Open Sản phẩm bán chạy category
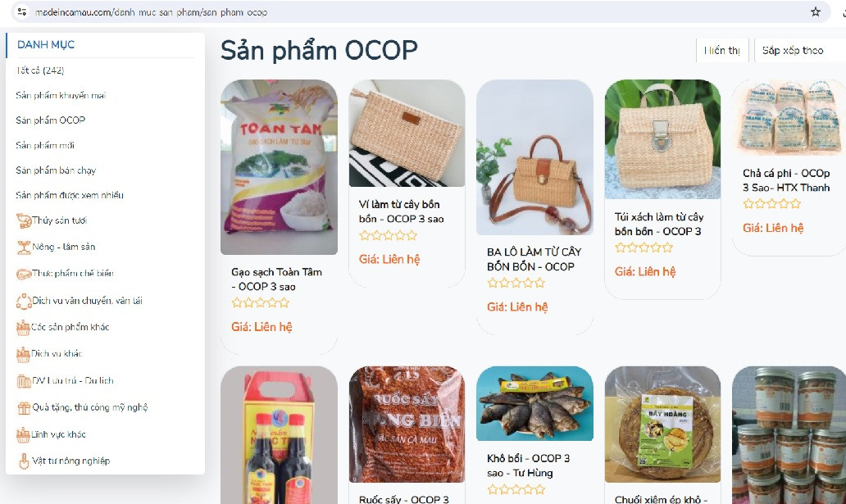 pyautogui.click(x=56, y=170)
